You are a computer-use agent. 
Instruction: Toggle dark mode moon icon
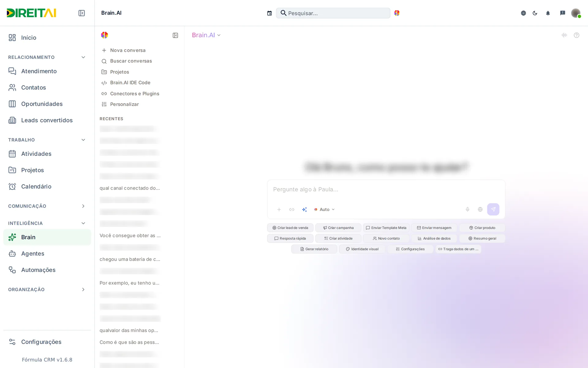pos(535,13)
